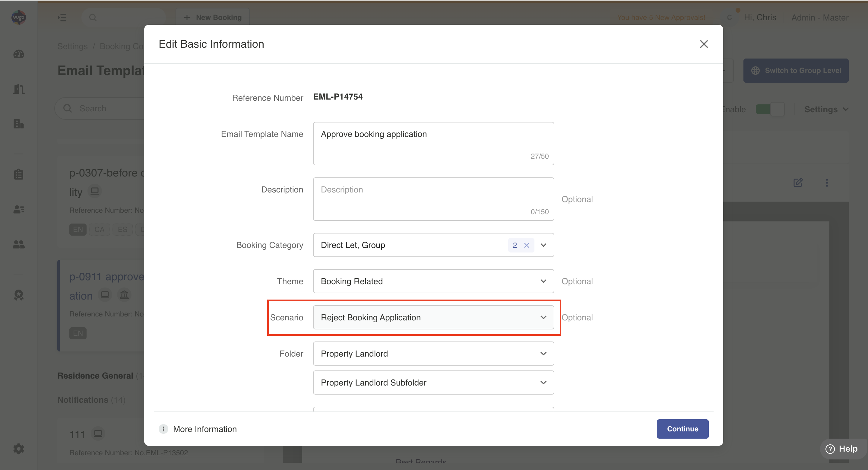Open the clipboard icon in sidebar
Image resolution: width=868 pixels, height=470 pixels.
(18, 175)
